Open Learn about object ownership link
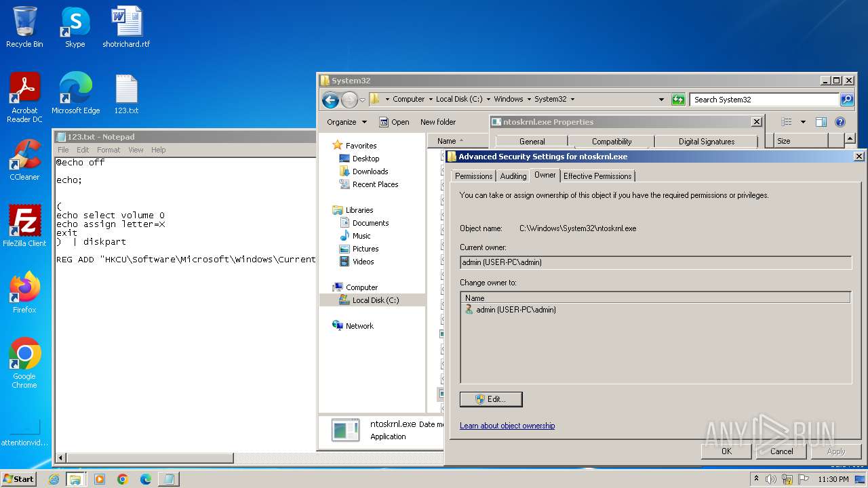Screen dimensions: 868x488 point(507,426)
